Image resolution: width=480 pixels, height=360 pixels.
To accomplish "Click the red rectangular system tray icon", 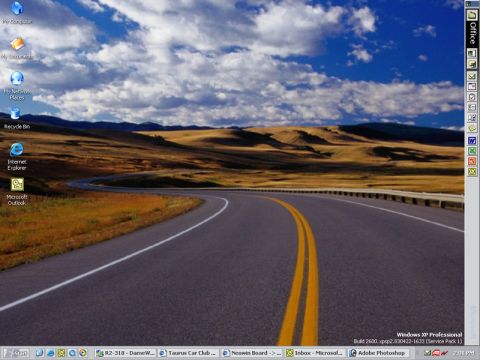I will pos(436,353).
